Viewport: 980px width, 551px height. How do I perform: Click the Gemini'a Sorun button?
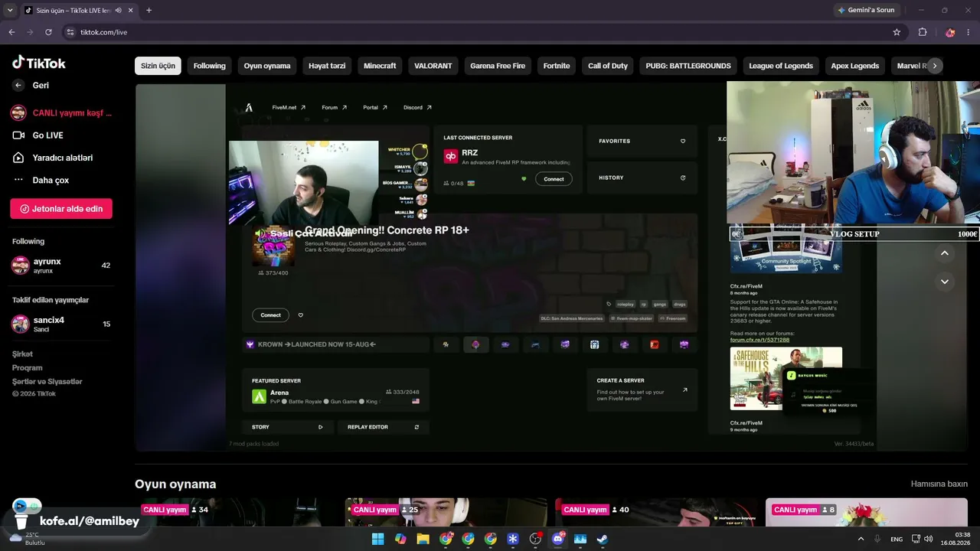[x=866, y=11]
